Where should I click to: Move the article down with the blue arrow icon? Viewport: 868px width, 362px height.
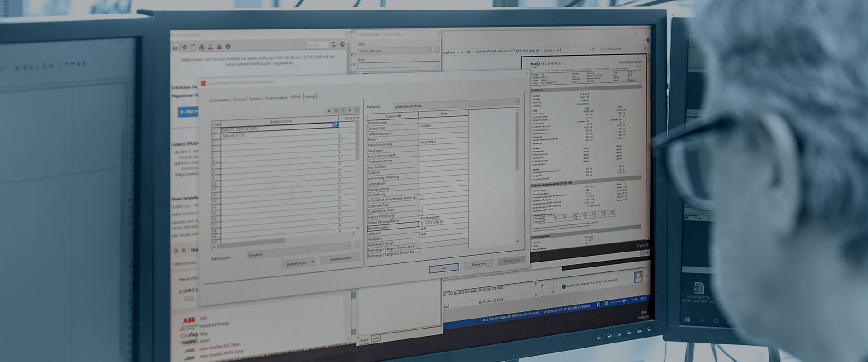350,110
